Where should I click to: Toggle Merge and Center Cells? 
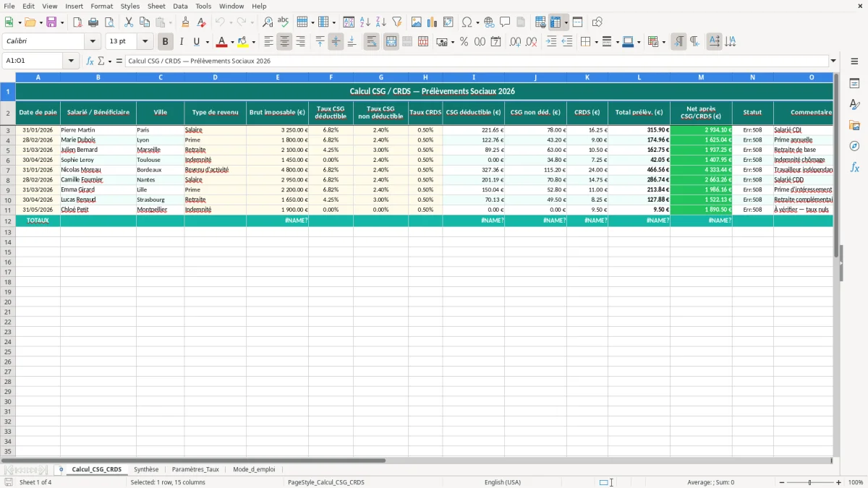pyautogui.click(x=391, y=42)
